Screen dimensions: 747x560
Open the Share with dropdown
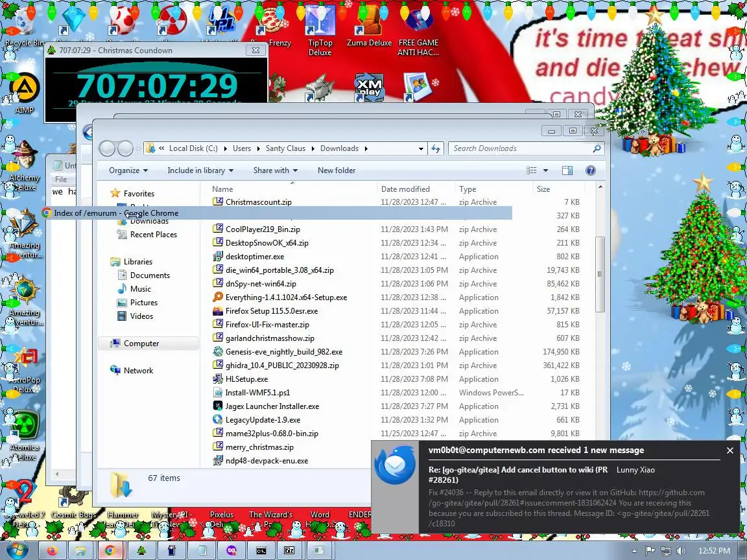[x=276, y=170]
